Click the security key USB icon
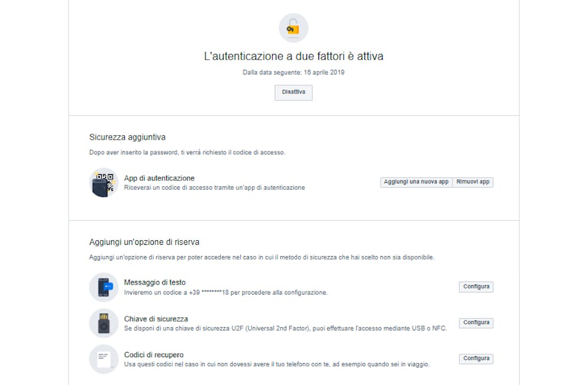This screenshot has height=385, width=588. (x=104, y=323)
